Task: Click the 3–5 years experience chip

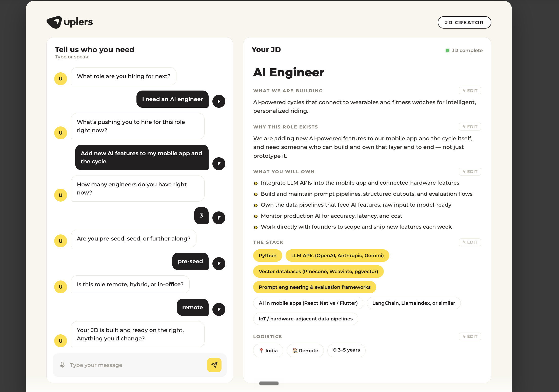Action: click(346, 350)
